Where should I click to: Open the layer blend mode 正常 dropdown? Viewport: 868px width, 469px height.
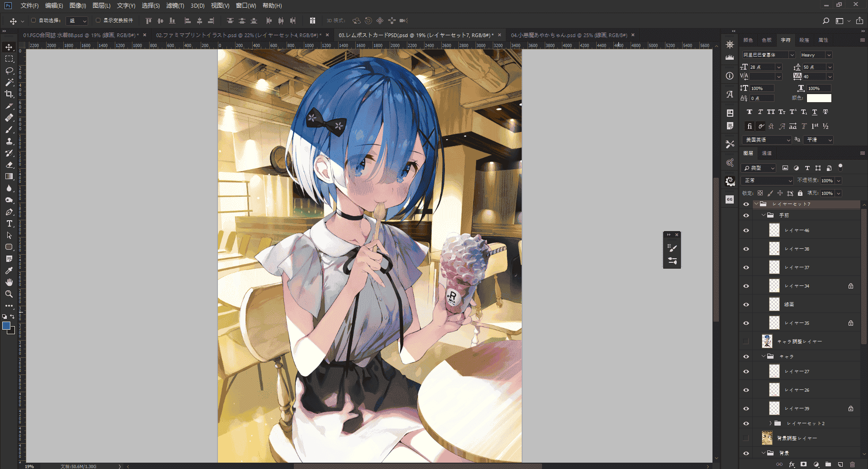(768, 180)
